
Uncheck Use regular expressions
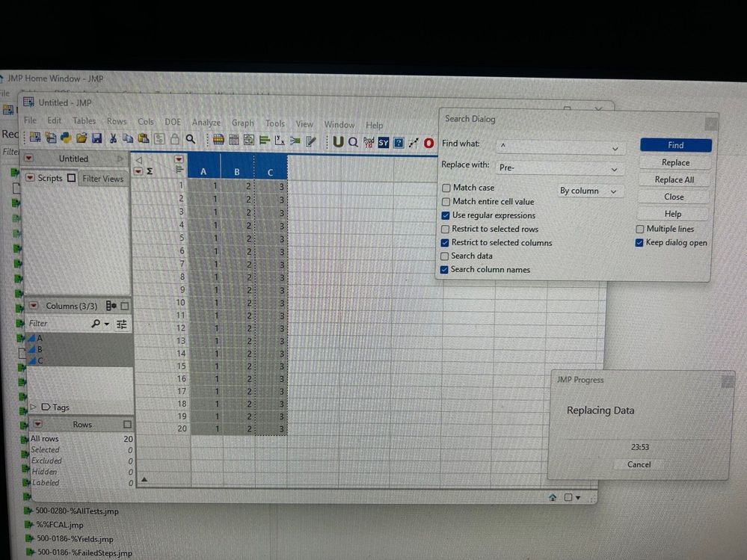point(446,215)
